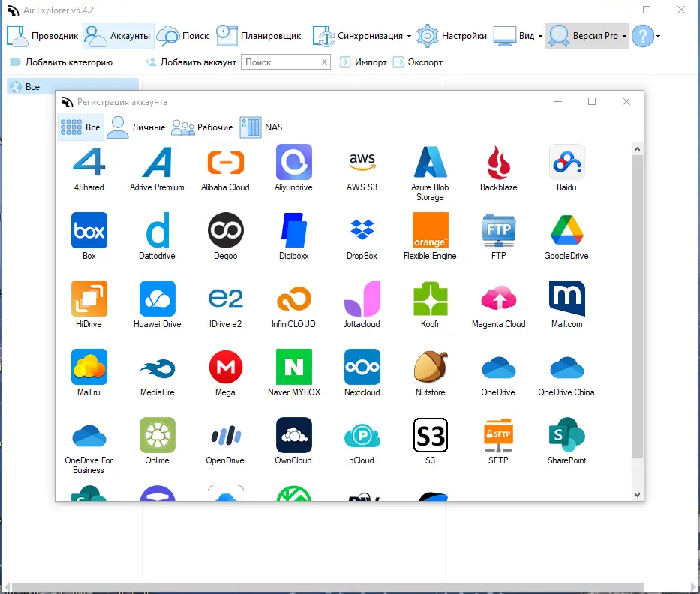Switch to the NAS tab
Viewport: 700px width, 594px height.
263,127
